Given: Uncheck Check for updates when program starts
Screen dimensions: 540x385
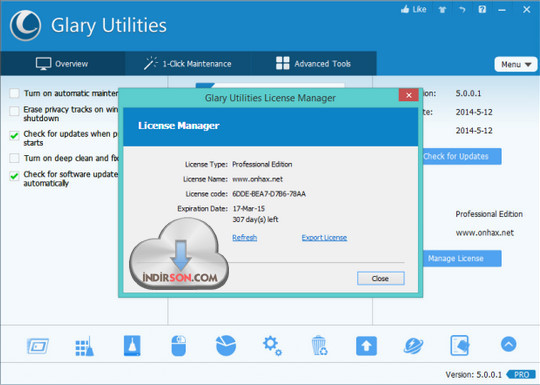Looking at the screenshot, I should [14, 136].
